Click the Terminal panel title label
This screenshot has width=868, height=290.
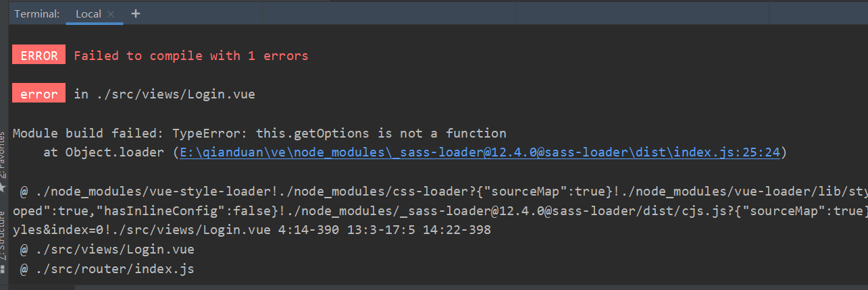36,14
